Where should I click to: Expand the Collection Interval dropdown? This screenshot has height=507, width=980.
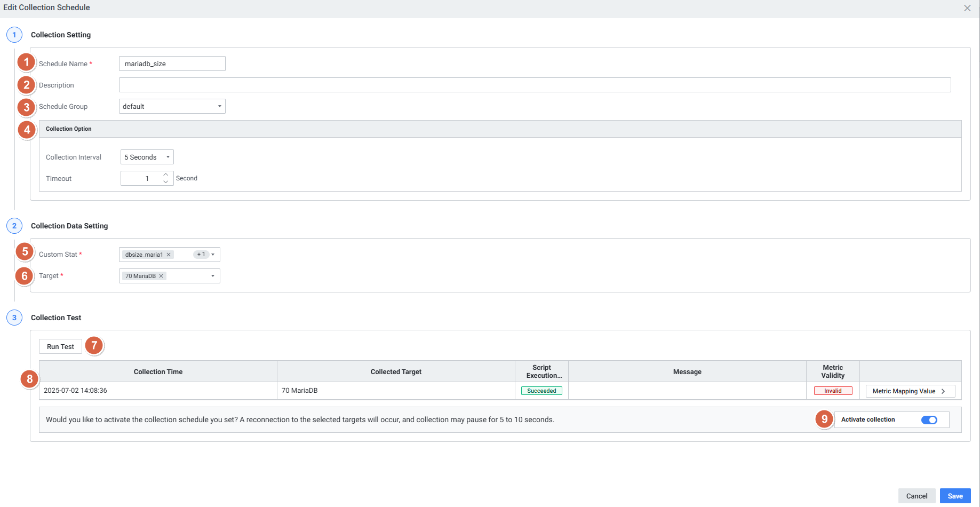point(147,157)
